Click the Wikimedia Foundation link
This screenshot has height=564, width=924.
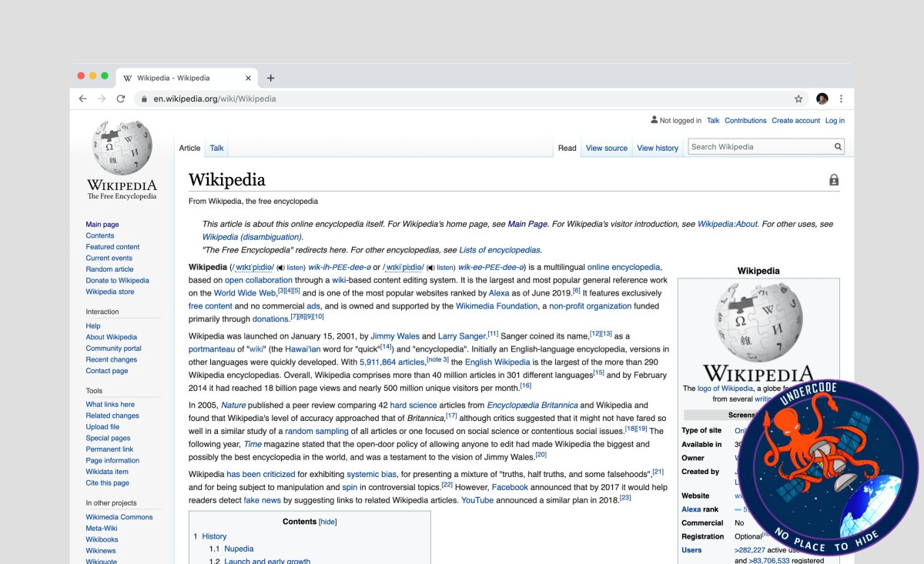(x=497, y=306)
